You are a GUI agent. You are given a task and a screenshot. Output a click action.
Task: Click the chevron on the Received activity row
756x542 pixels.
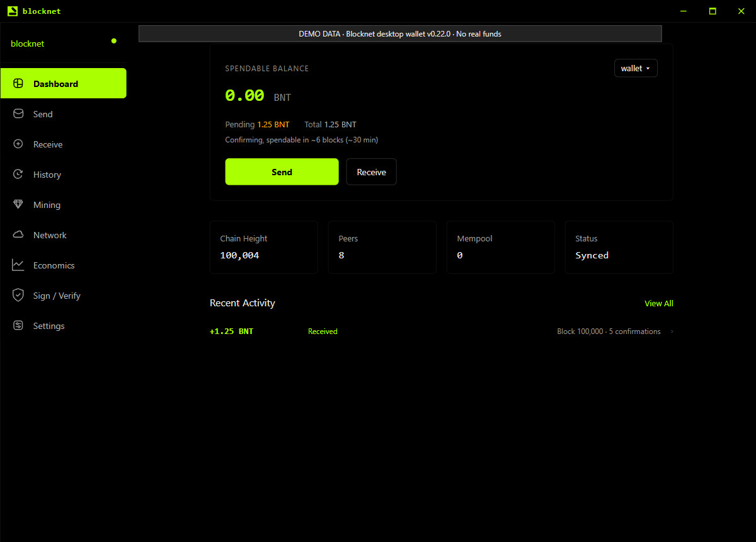coord(672,332)
